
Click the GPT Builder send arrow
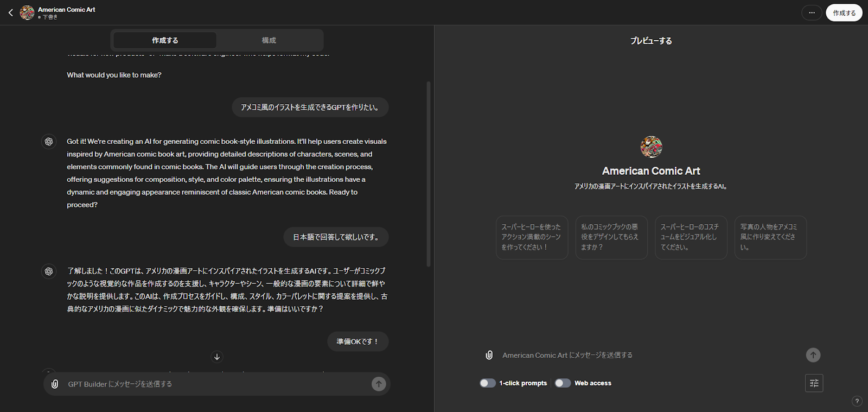coord(379,384)
